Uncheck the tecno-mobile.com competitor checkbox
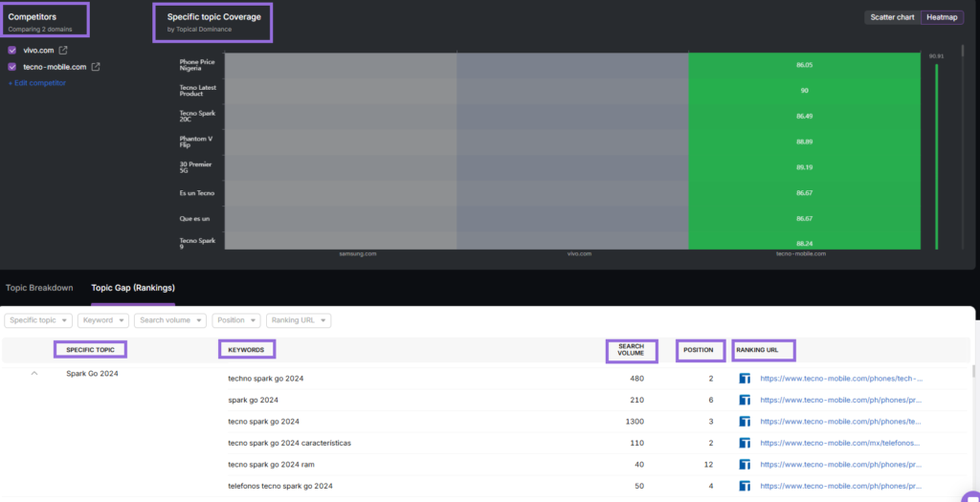 pyautogui.click(x=11, y=67)
